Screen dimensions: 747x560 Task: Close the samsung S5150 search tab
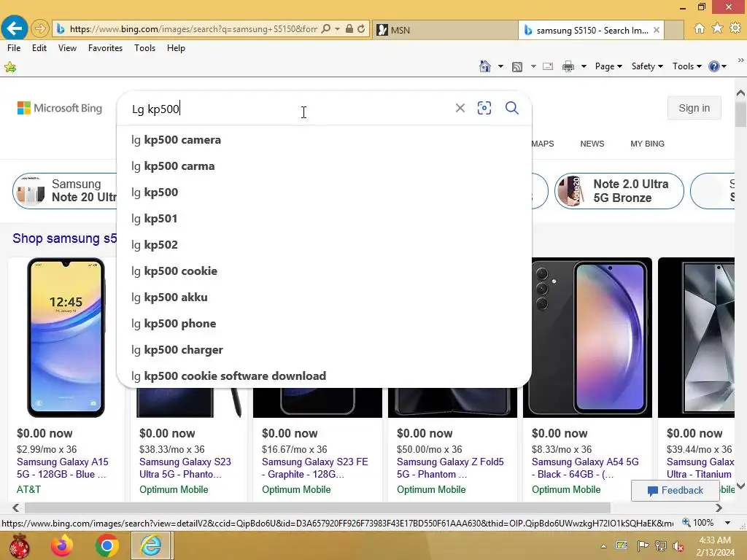657,30
